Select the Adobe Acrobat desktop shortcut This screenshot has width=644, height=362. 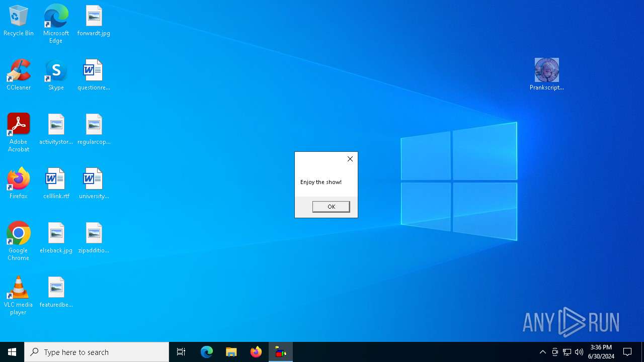point(19,133)
